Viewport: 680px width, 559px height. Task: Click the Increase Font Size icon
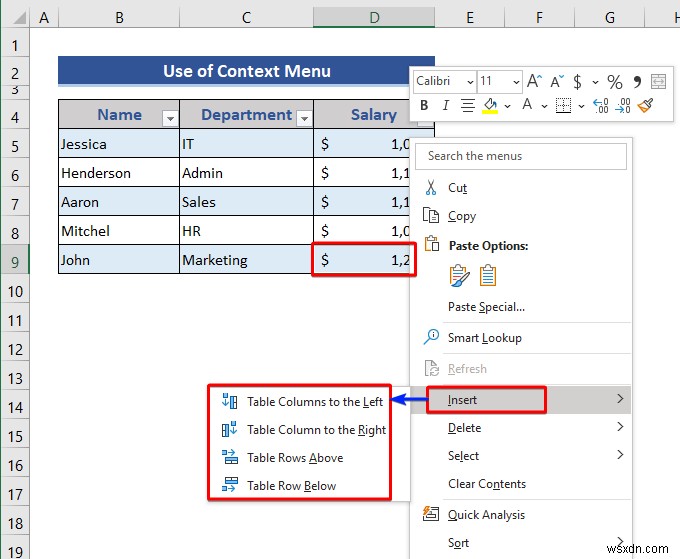pos(534,81)
